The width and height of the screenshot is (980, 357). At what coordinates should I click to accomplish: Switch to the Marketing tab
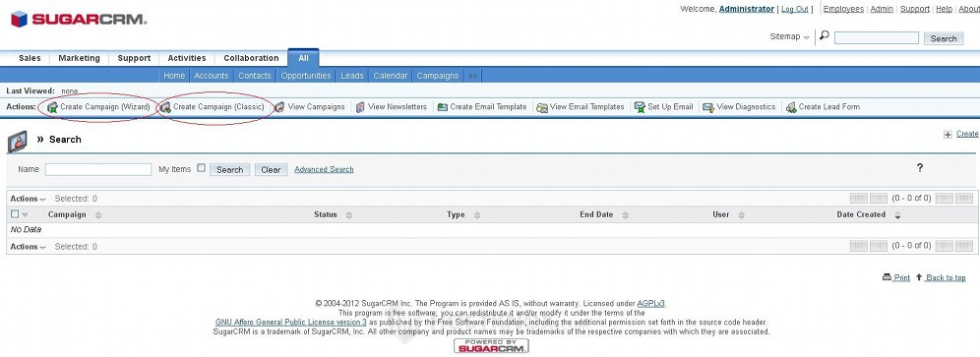(x=79, y=58)
